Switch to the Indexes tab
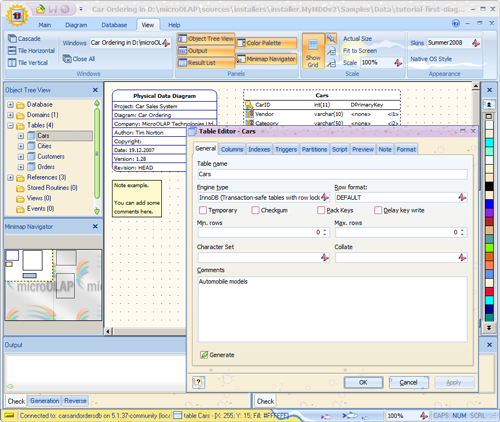The image size is (500, 422). pyautogui.click(x=259, y=149)
